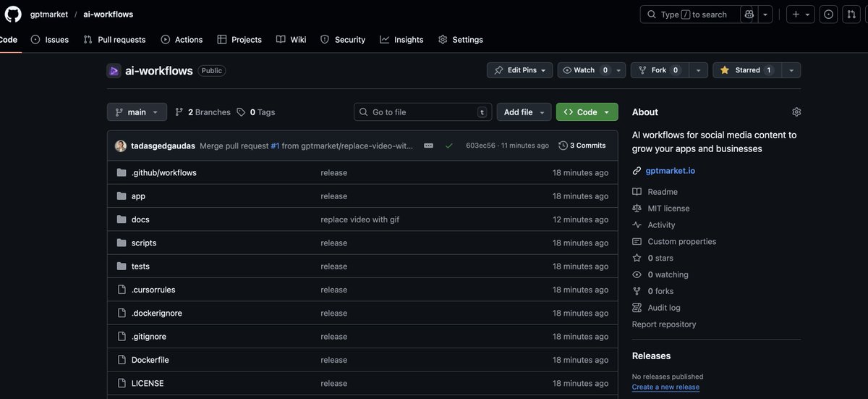Click the ai-workflows repository avatar icon
Screen dimensions: 868x399
point(114,71)
